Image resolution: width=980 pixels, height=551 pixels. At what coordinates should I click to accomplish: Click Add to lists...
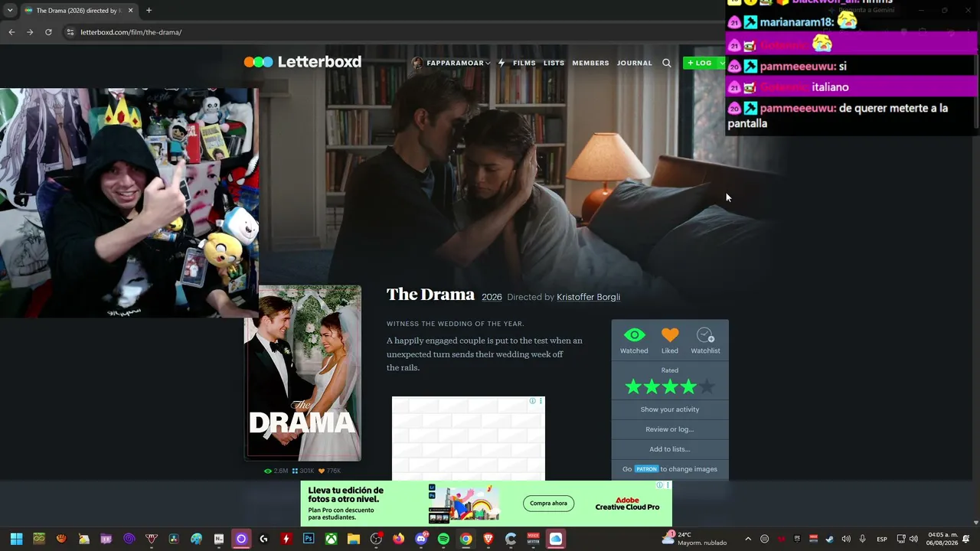pos(670,449)
